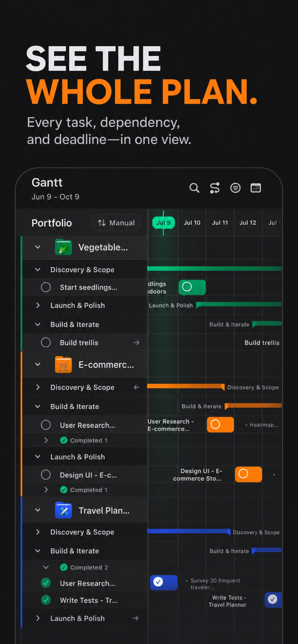
Task: Open the Vegetable project folder icon
Action: tap(63, 247)
